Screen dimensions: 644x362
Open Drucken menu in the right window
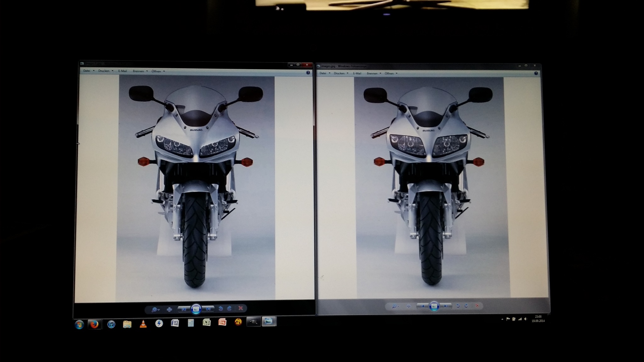point(341,73)
